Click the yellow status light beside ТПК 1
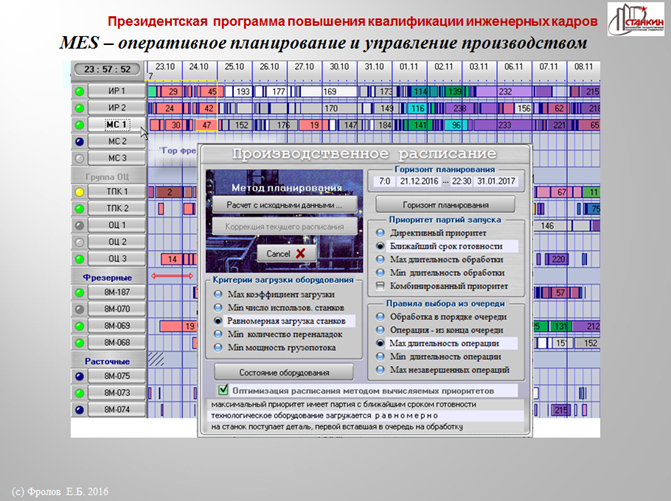 tap(80, 192)
